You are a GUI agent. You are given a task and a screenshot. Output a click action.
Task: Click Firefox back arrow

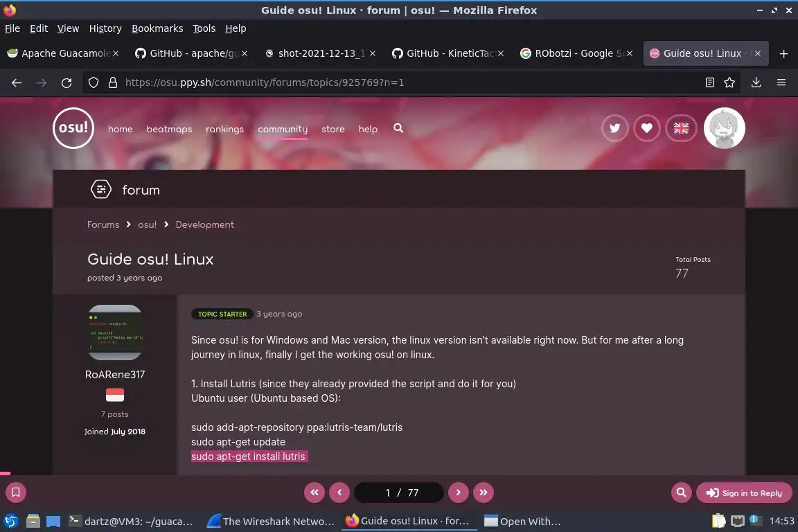[17, 82]
